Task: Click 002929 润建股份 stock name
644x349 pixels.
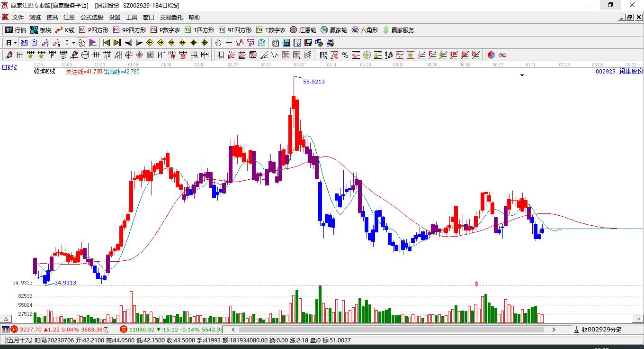Action: (619, 72)
